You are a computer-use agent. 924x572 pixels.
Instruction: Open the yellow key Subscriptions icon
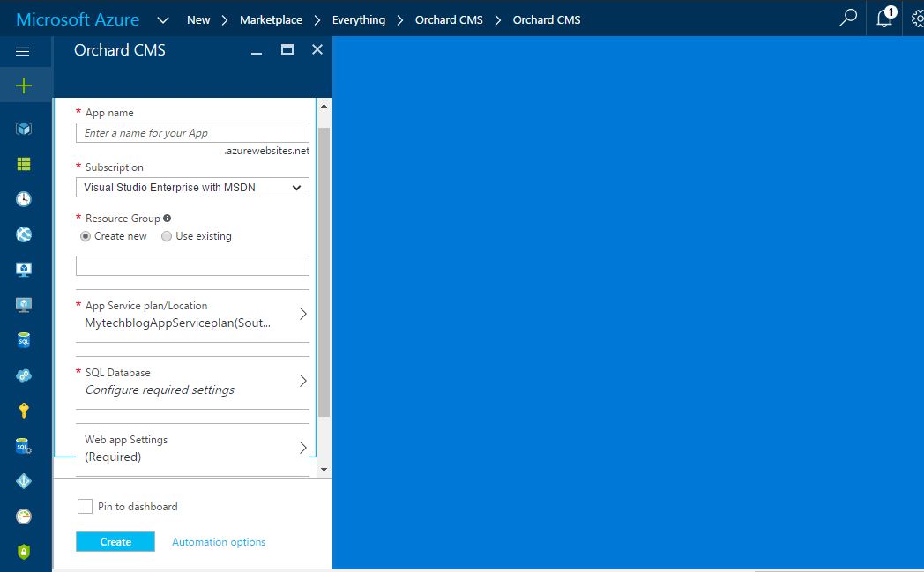point(24,411)
